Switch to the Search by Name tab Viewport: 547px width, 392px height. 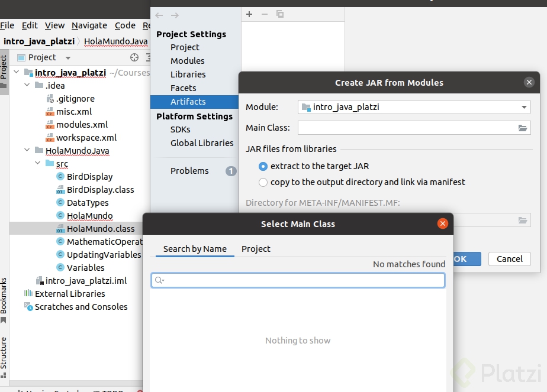coord(195,249)
